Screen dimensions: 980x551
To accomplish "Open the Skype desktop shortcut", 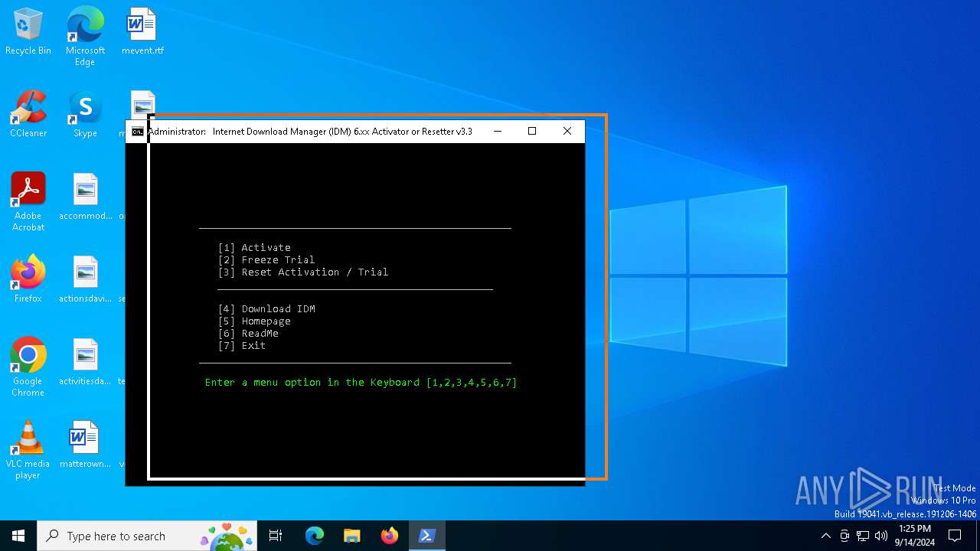I will pos(85,114).
